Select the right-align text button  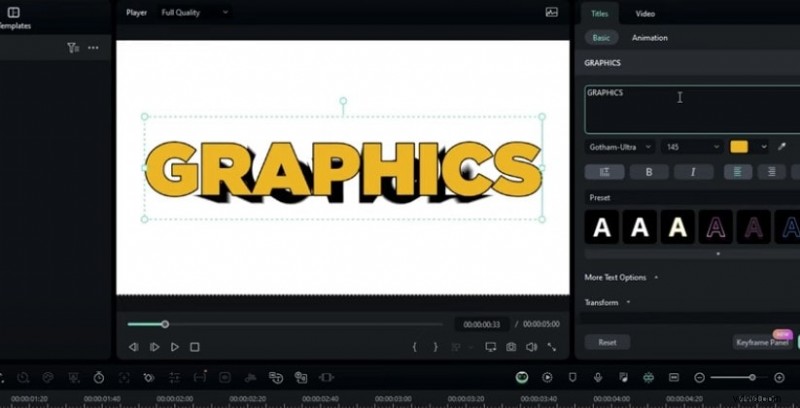(x=771, y=172)
